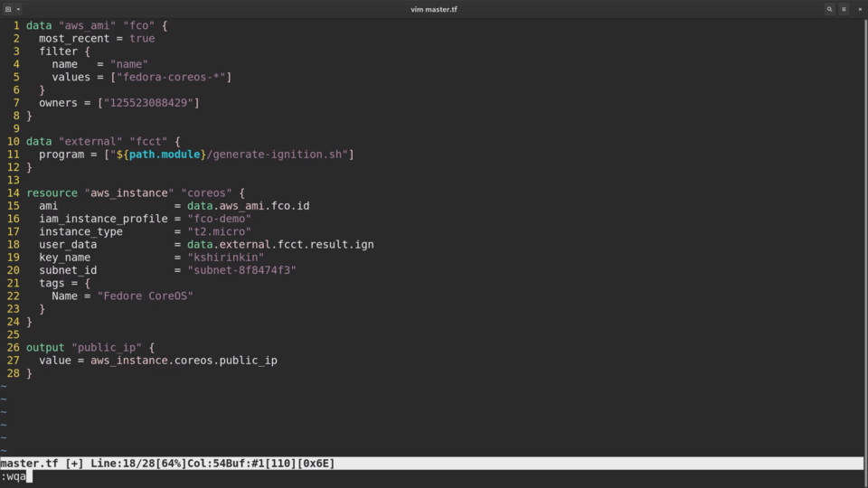Click the terminal new-tab icon in title bar
Screen dimensions: 868x488
pyautogui.click(x=8, y=9)
